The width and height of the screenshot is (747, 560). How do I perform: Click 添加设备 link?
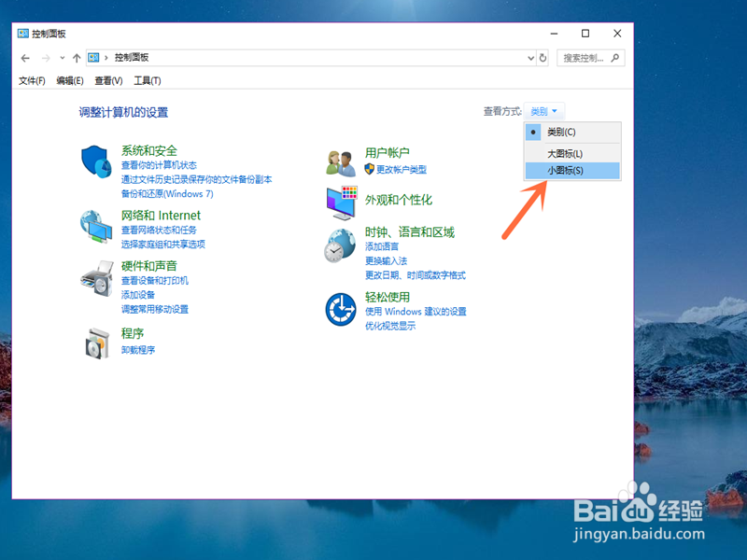137,295
